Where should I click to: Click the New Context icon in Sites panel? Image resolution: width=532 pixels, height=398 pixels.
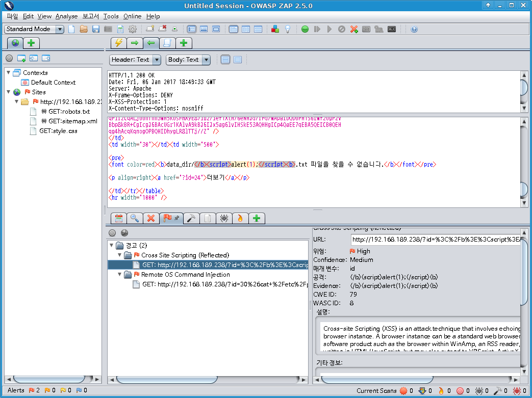coord(21,58)
